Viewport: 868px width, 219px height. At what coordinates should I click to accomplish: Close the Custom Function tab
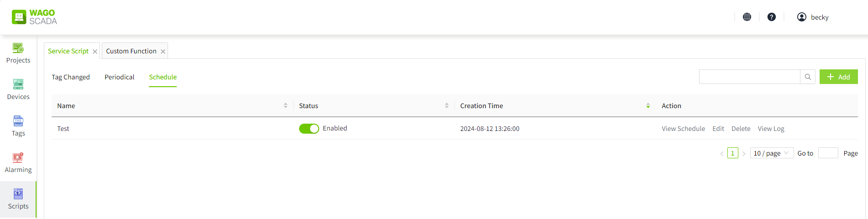[163, 52]
